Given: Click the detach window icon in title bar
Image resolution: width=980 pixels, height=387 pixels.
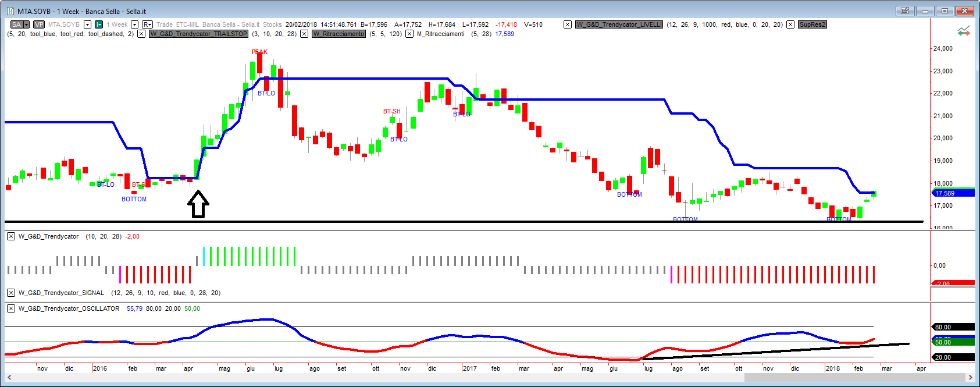Looking at the screenshot, I should point(905,10).
